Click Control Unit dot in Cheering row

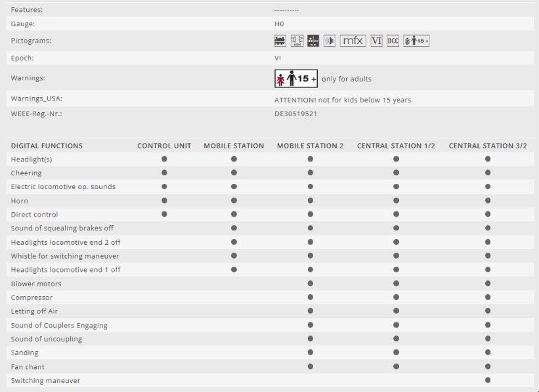pos(164,173)
